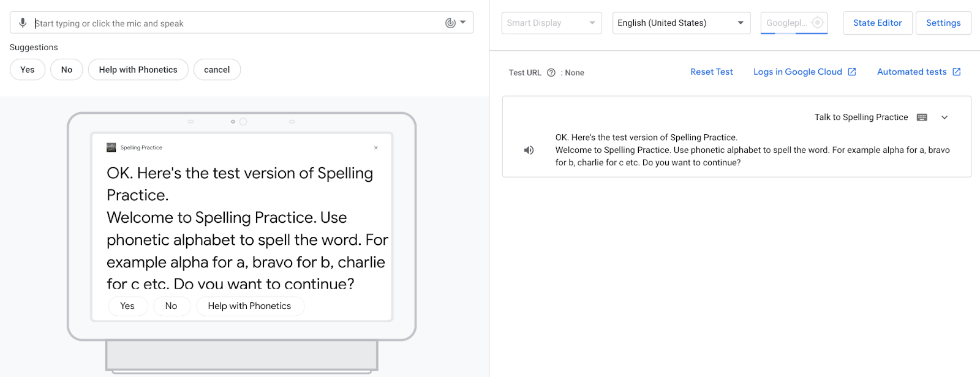Open the Smart Display device dropdown
The height and width of the screenshot is (377, 980).
[x=551, y=23]
